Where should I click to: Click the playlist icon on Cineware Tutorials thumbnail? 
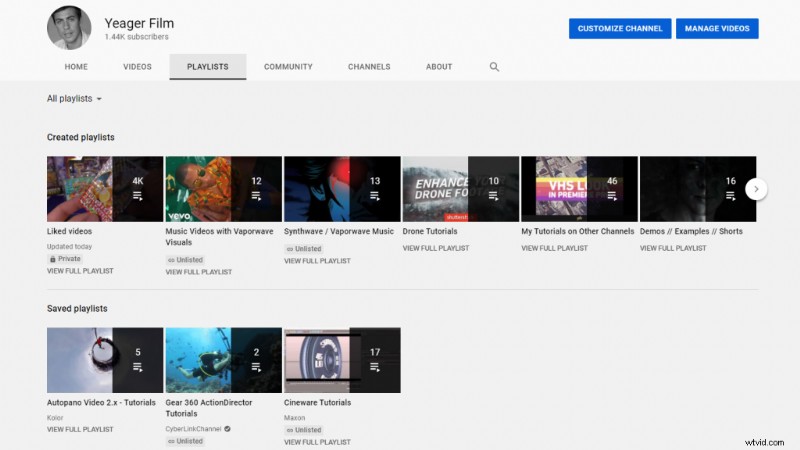click(x=375, y=367)
